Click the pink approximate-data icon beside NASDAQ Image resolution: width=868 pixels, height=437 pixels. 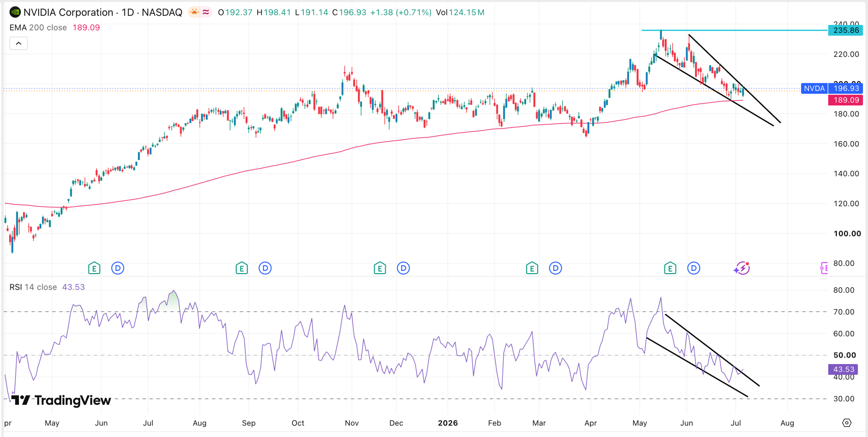click(206, 12)
